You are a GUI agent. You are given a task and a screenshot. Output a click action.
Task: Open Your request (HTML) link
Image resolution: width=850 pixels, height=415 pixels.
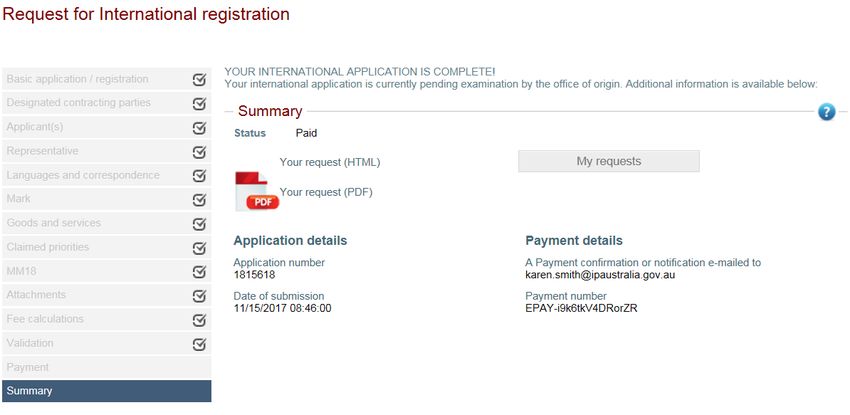(x=330, y=163)
